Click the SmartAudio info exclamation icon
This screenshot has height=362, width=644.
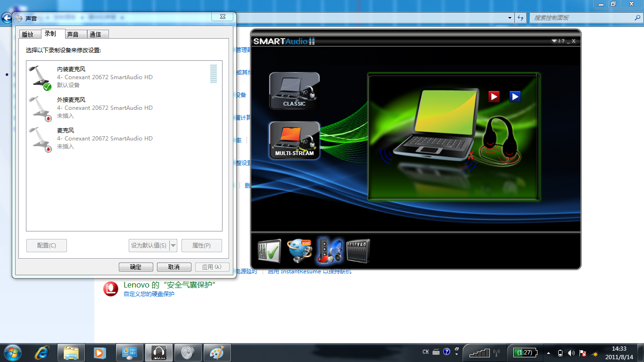pyautogui.click(x=559, y=41)
